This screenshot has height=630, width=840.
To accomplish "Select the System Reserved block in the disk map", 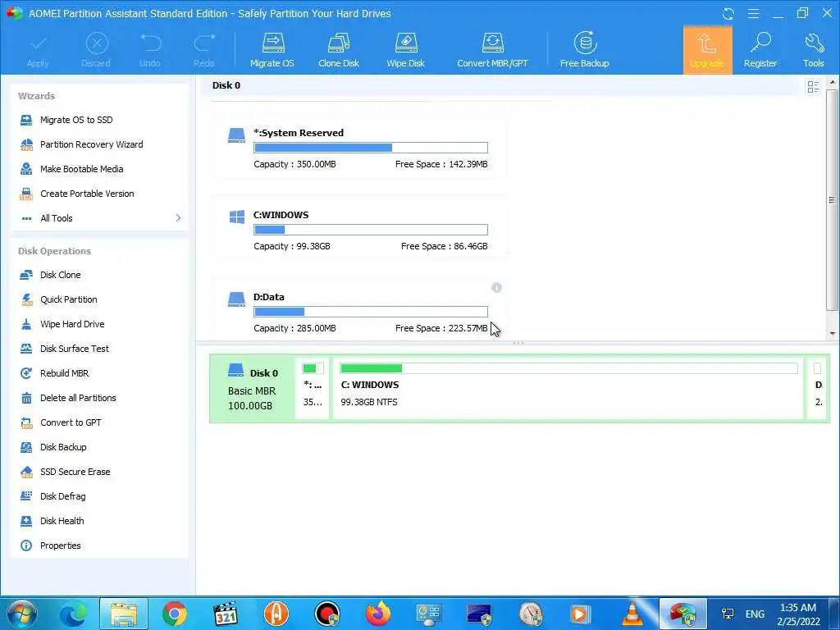I will [313, 388].
